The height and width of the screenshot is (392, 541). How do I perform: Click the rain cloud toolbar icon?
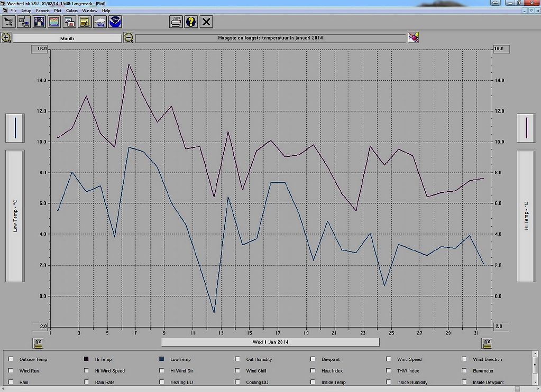pyautogui.click(x=100, y=22)
